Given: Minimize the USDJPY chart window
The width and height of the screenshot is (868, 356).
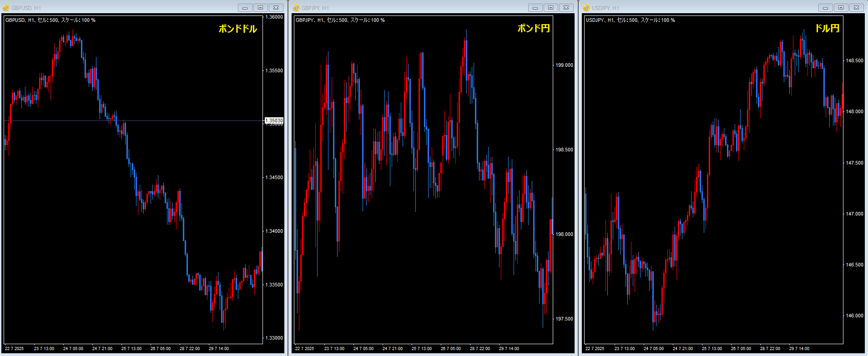Looking at the screenshot, I should [x=825, y=8].
